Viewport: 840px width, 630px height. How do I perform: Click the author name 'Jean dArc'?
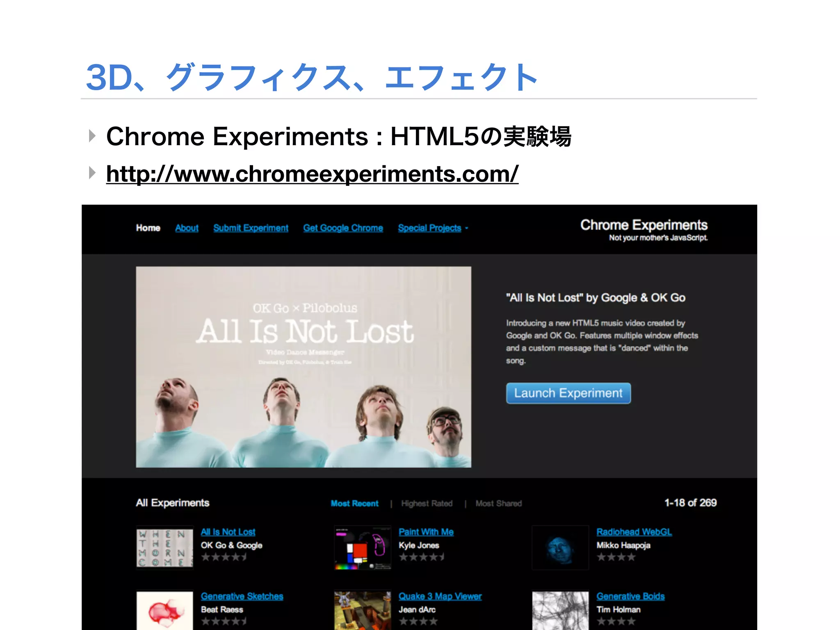click(x=417, y=609)
